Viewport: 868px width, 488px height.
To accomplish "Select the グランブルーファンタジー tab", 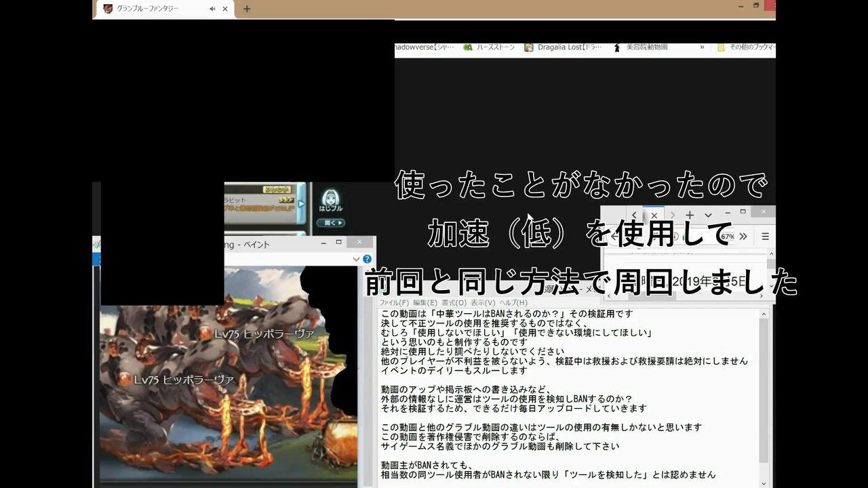I will [165, 9].
